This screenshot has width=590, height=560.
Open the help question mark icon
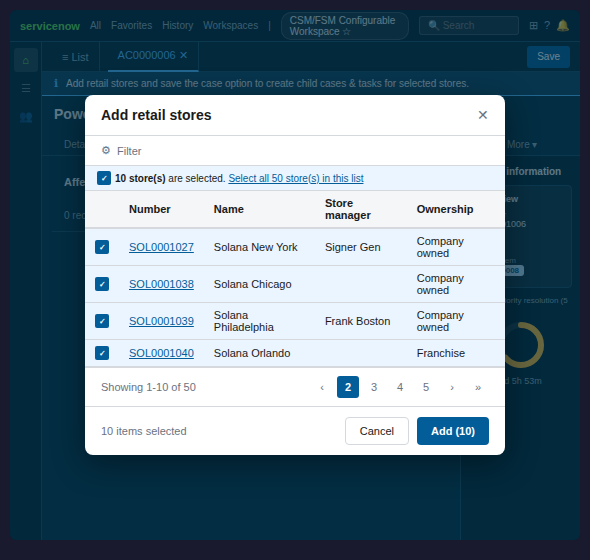click(547, 26)
